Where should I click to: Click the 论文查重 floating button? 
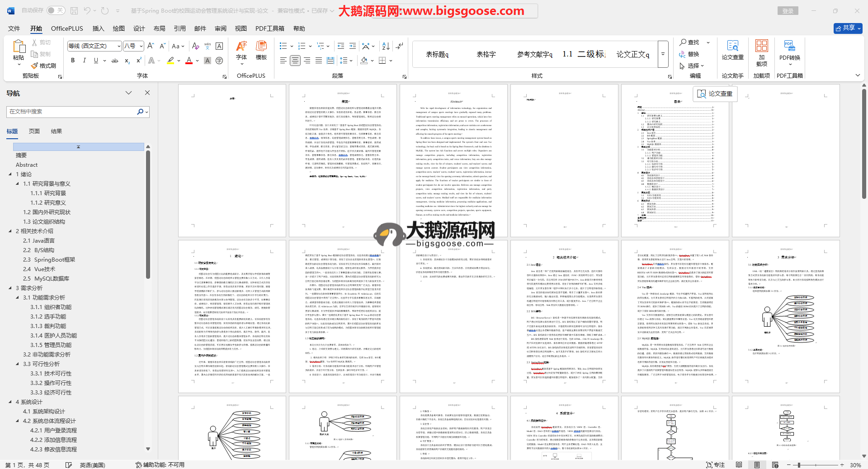pos(715,94)
